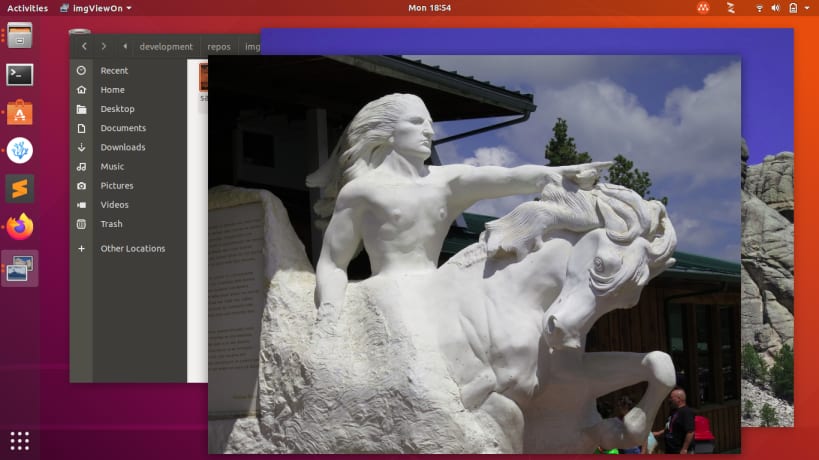Click the battery indicator in the top bar
Screen dimensions: 819x460
(x=793, y=8)
